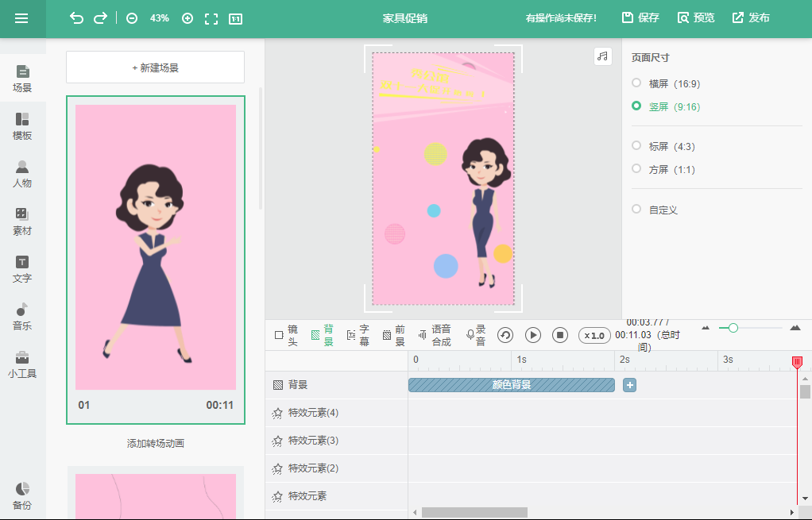This screenshot has width=812, height=520.
Task: Open the 备份 backup panel
Action: [22, 496]
